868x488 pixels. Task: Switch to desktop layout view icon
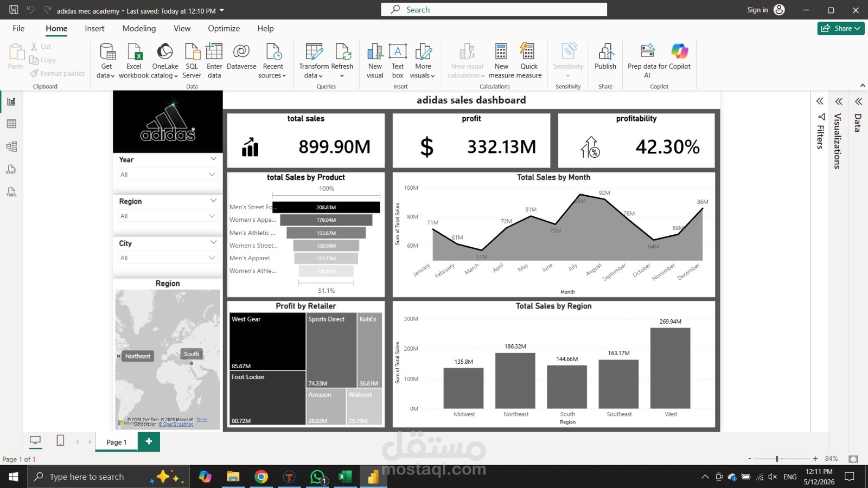[x=35, y=441]
